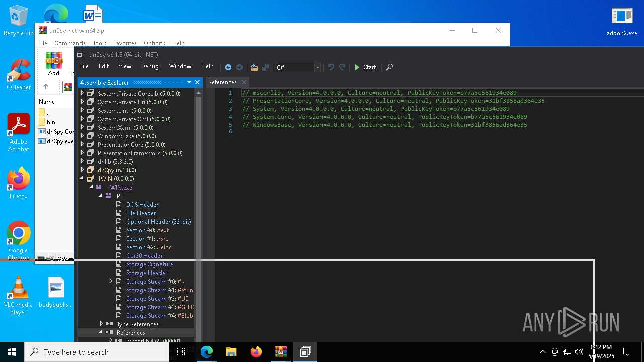Click the taskbar search box
The image size is (644, 362).
(x=97, y=352)
